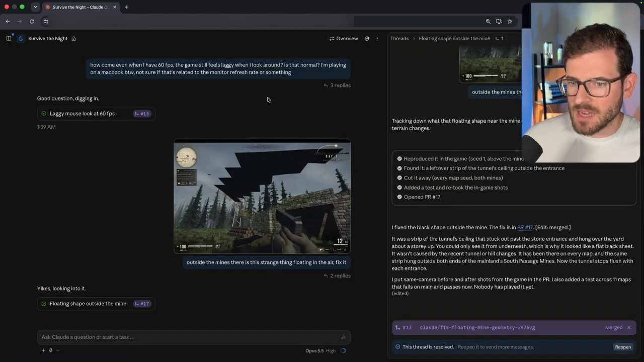Open the three-dot more options menu
This screenshot has height=362, width=644.
[377, 39]
